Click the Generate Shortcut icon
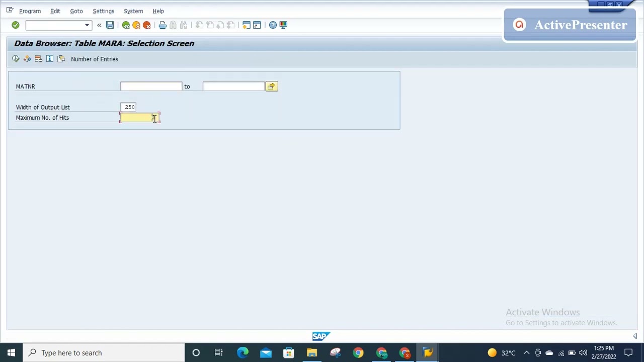Viewport: 644px width, 362px height. pyautogui.click(x=257, y=25)
